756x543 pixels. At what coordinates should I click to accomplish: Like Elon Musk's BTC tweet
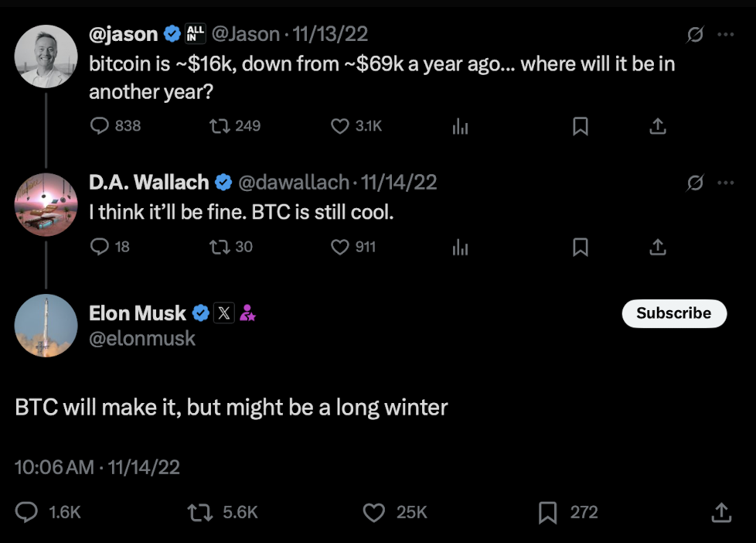click(374, 512)
